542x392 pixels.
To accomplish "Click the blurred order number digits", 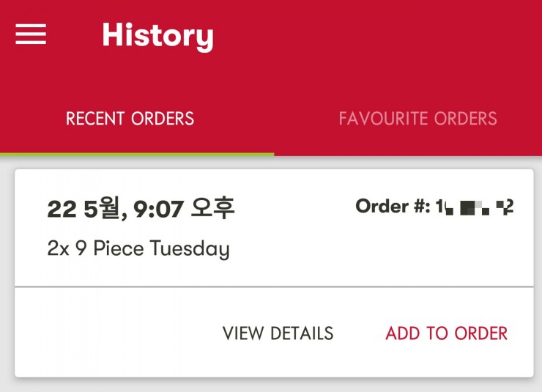I will pos(475,208).
